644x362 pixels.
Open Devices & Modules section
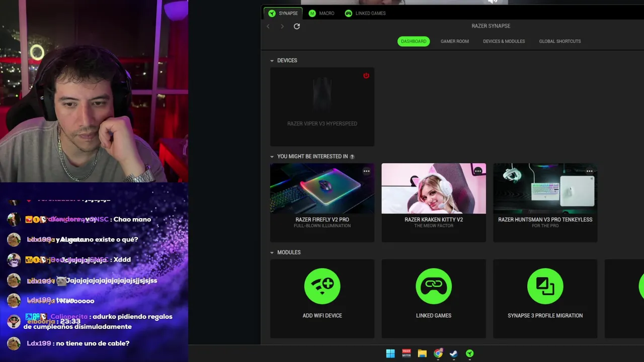[504, 41]
